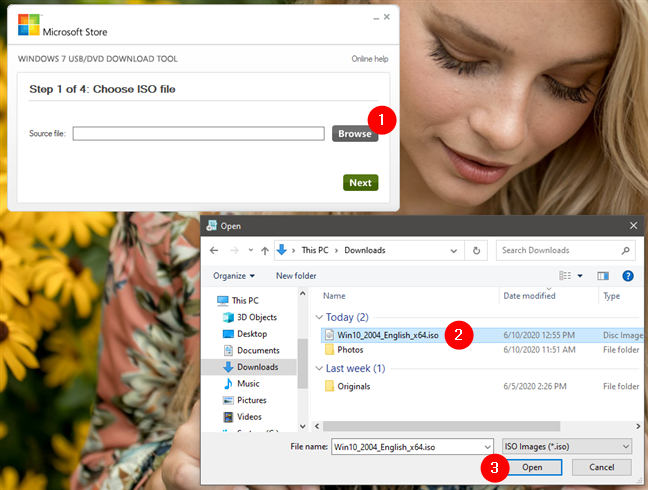Select This PC in the address breadcrumb
This screenshot has height=490, width=648.
[315, 250]
